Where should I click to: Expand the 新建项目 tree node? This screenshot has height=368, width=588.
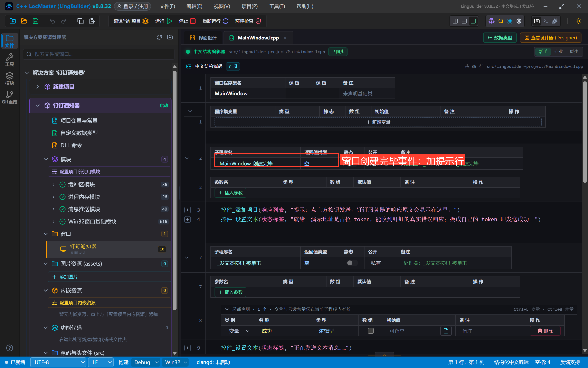37,87
